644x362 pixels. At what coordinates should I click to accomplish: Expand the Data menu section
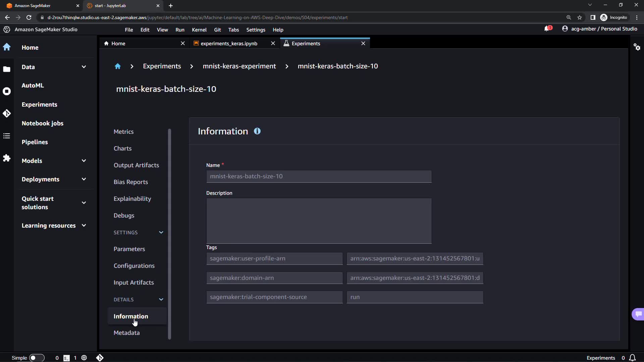(84, 67)
